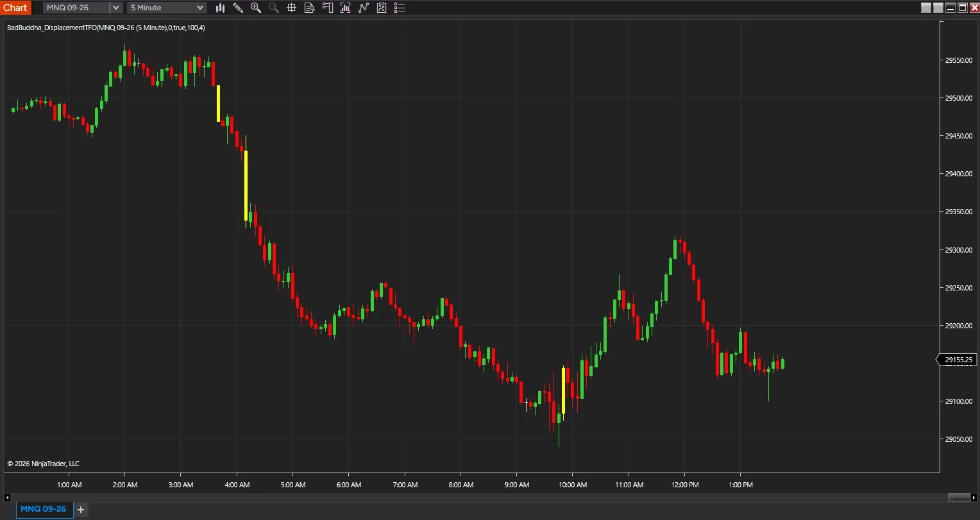Click the MNQ 09-26 instrument field

pyautogui.click(x=76, y=8)
